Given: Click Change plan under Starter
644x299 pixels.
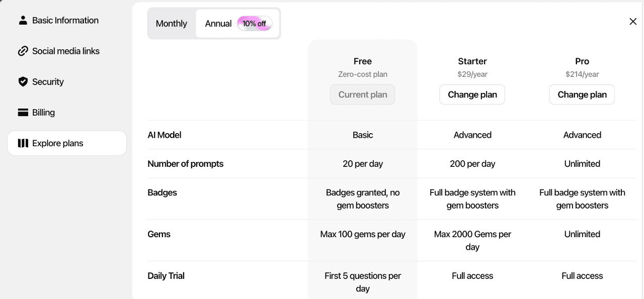Looking at the screenshot, I should click(x=472, y=94).
